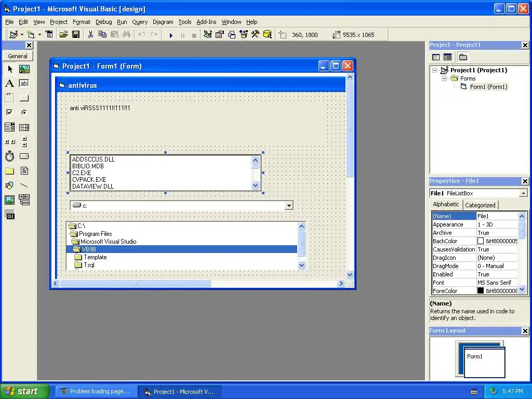Select the FileListBox tool
The height and width of the screenshot is (399, 532).
click(x=24, y=170)
